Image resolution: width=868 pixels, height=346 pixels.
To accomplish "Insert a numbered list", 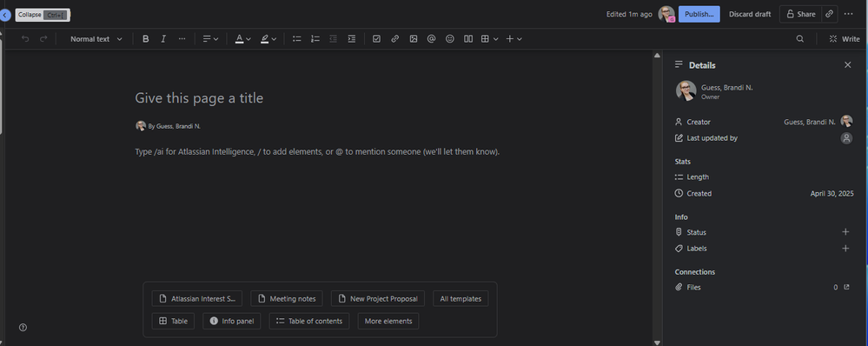I will 315,39.
